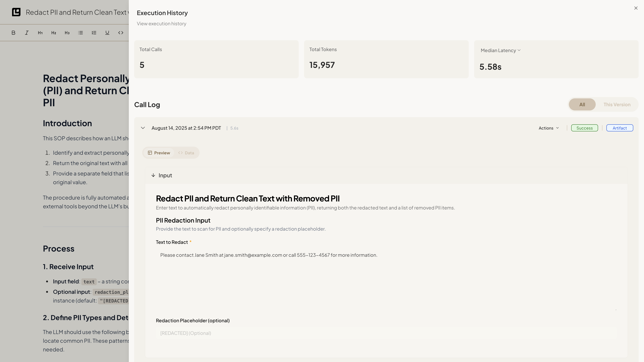Screen dimensions: 644x362
Task: Insert a bulleted list
Action: tap(80, 33)
